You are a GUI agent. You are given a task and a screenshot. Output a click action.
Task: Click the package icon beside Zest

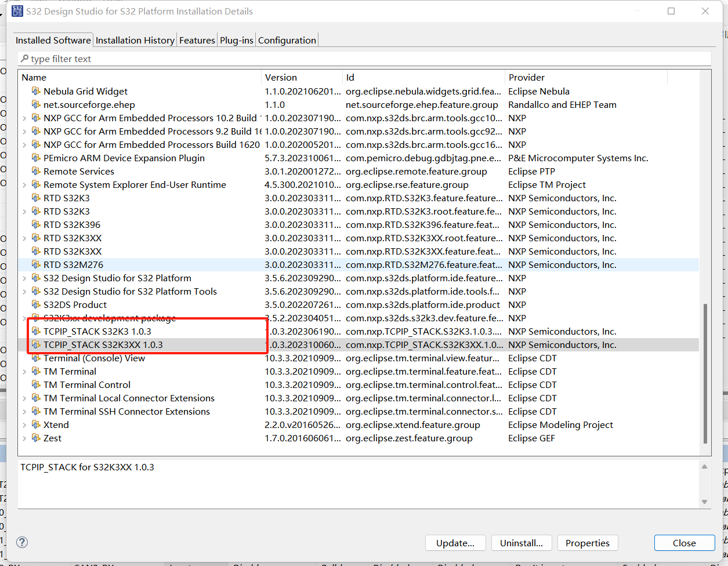point(35,438)
